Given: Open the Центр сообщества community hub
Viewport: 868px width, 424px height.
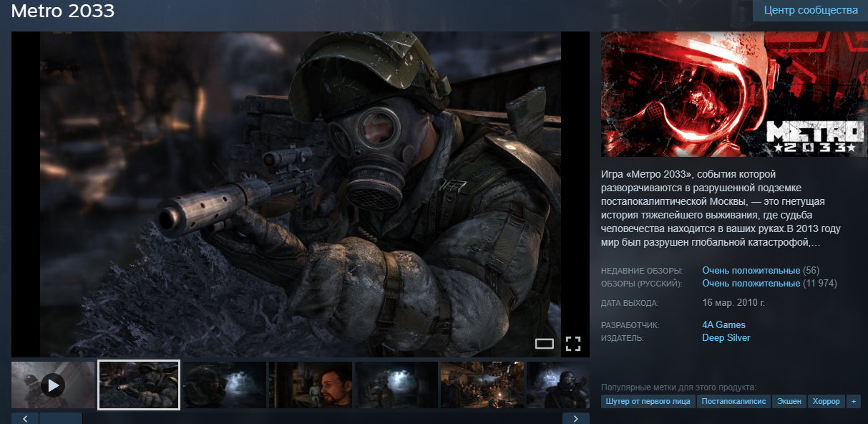Looking at the screenshot, I should point(810,11).
